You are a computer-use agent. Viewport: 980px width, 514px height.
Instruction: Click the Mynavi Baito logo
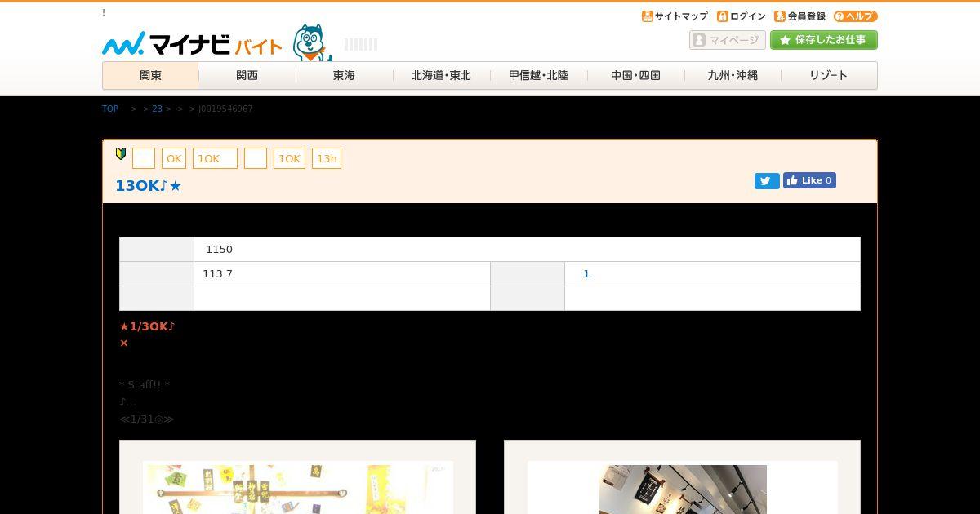[x=192, y=44]
